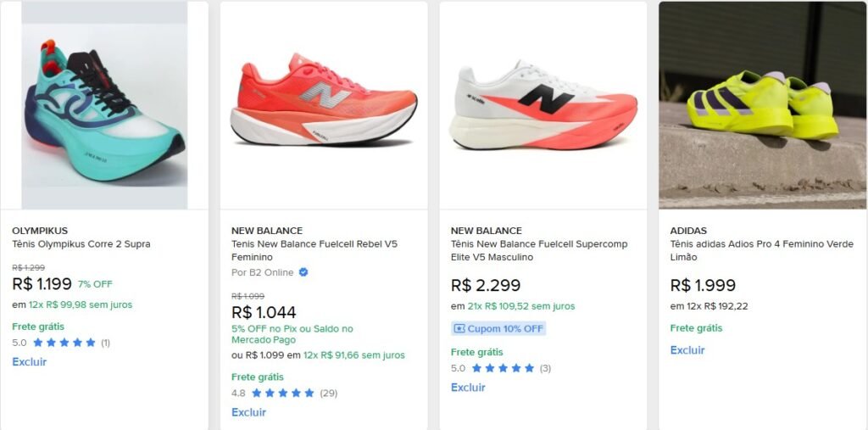This screenshot has width=868, height=430.
Task: Remove Supercomp Elite V5 with its Excluir link
Action: (x=468, y=388)
